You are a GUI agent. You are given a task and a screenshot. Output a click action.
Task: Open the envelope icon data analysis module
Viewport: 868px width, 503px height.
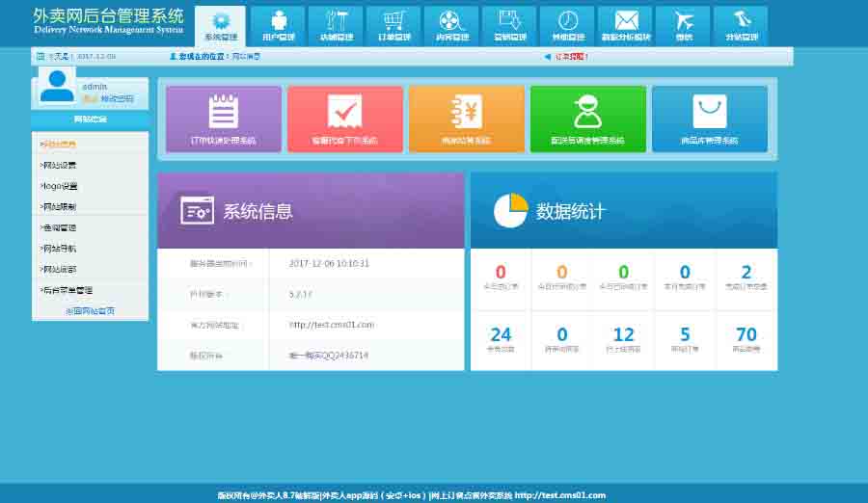point(626,25)
